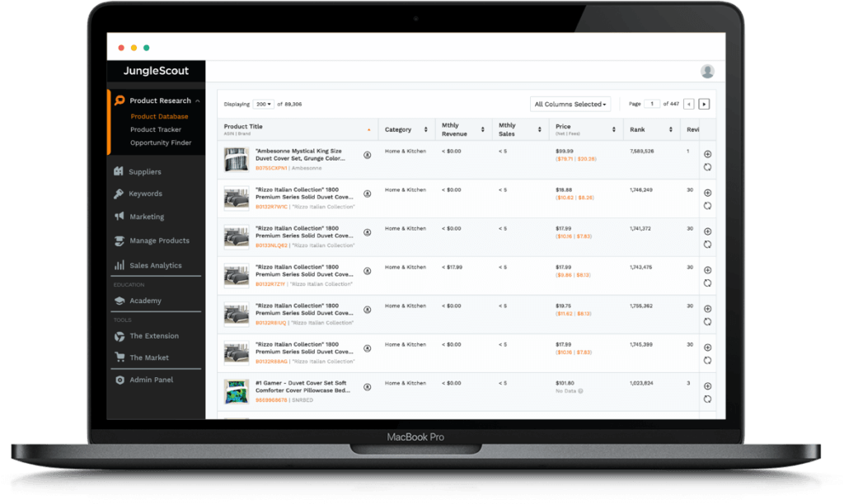Click the #1 Gamer duvet product thumbnail
The width and height of the screenshot is (844, 504).
pos(237,391)
